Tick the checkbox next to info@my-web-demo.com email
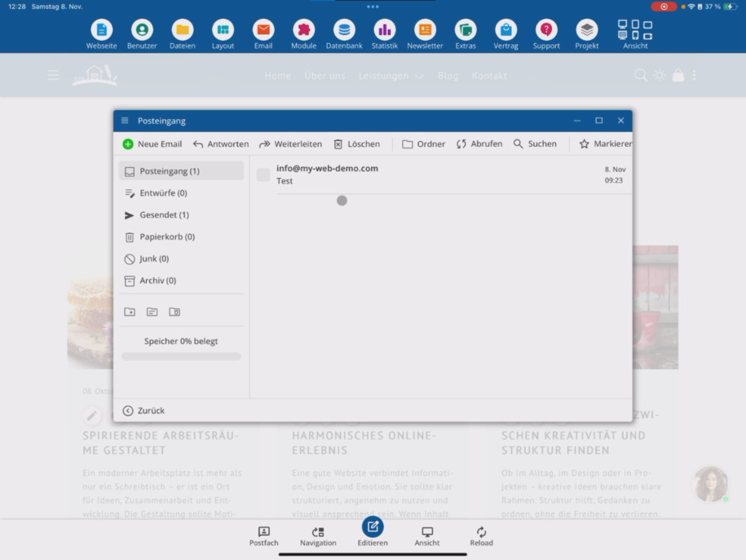Image resolution: width=746 pixels, height=560 pixels. tap(263, 174)
